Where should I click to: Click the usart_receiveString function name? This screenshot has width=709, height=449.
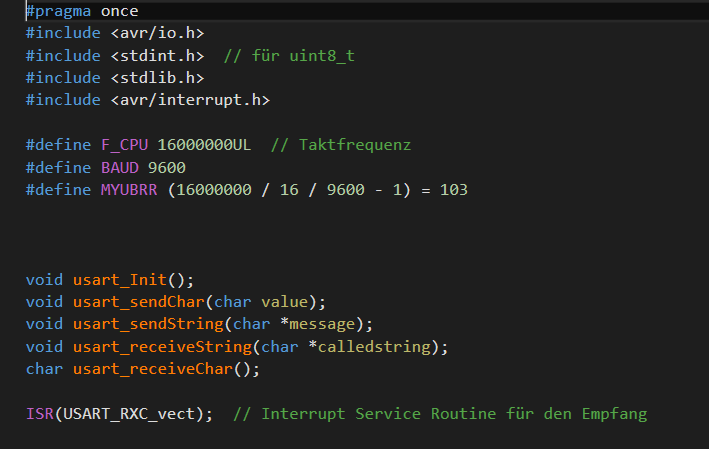pos(162,347)
